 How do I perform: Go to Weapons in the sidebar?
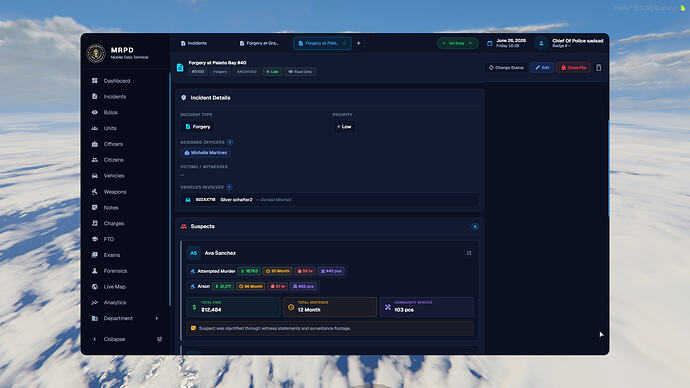[114, 192]
